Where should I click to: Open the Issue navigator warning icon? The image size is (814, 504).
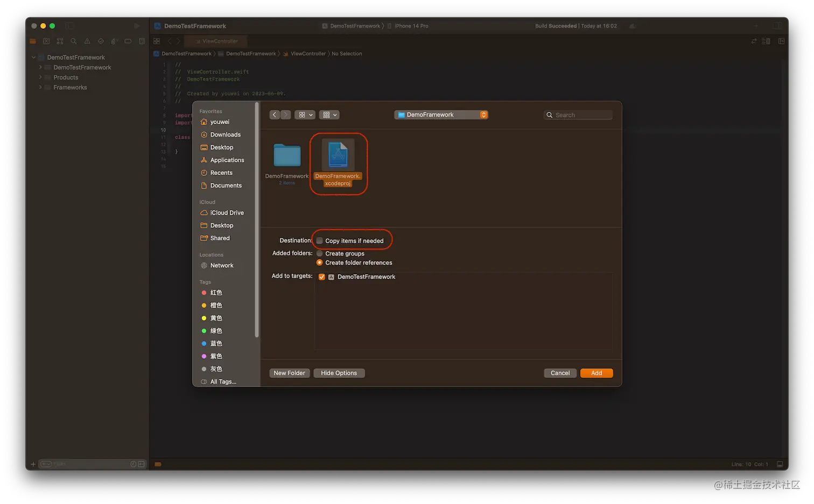click(x=87, y=41)
